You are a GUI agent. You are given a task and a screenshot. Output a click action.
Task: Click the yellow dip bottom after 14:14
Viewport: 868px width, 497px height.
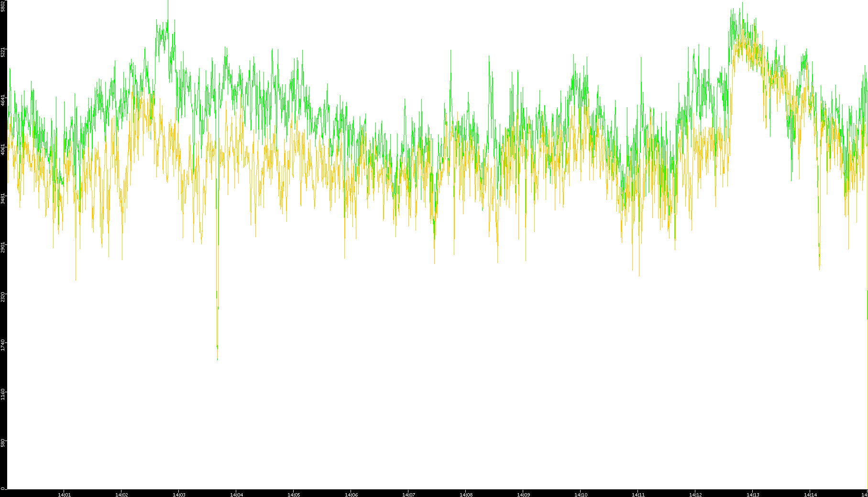click(819, 266)
